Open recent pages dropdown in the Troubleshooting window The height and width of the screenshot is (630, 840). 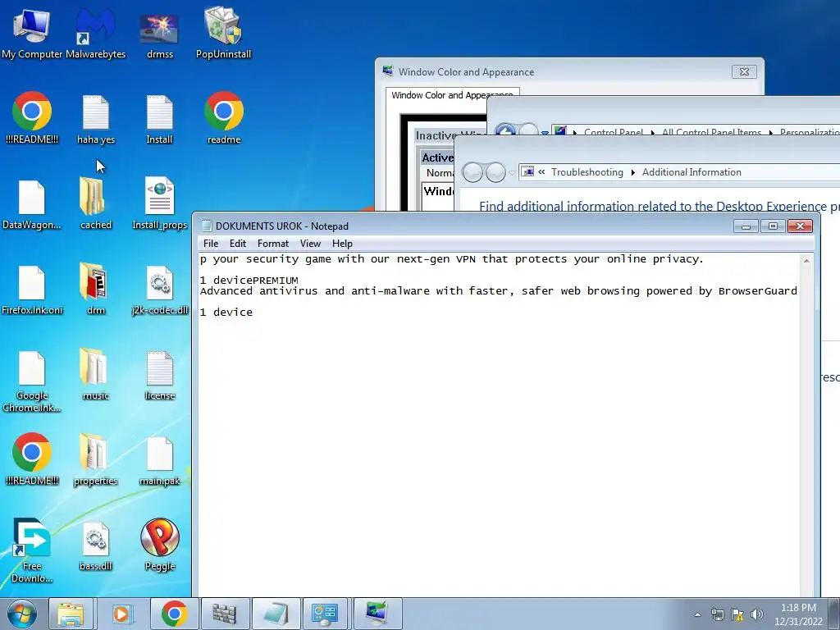[512, 172]
